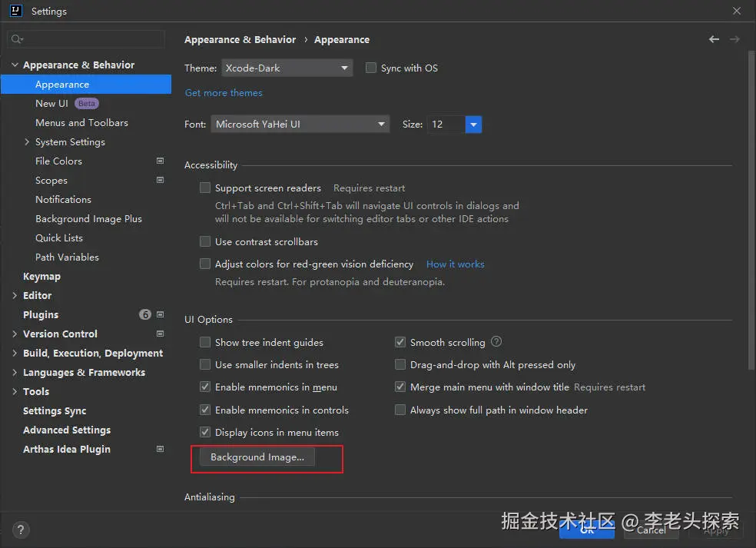Open the How it works link
This screenshot has width=756, height=548.
455,264
